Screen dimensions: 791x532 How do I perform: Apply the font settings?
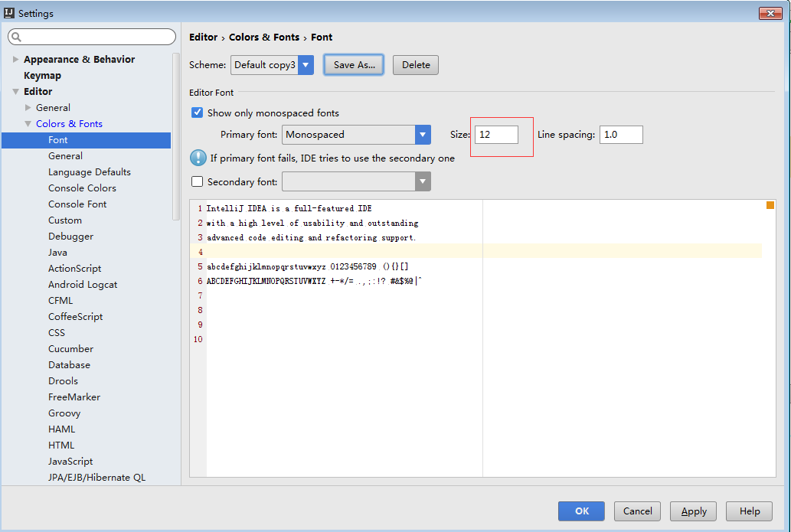(694, 511)
